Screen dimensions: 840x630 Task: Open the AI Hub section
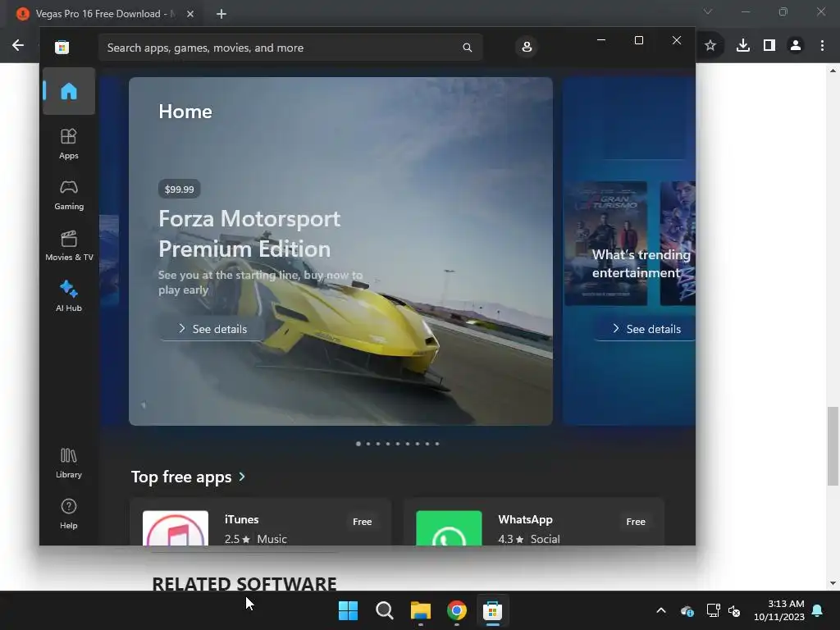point(69,296)
